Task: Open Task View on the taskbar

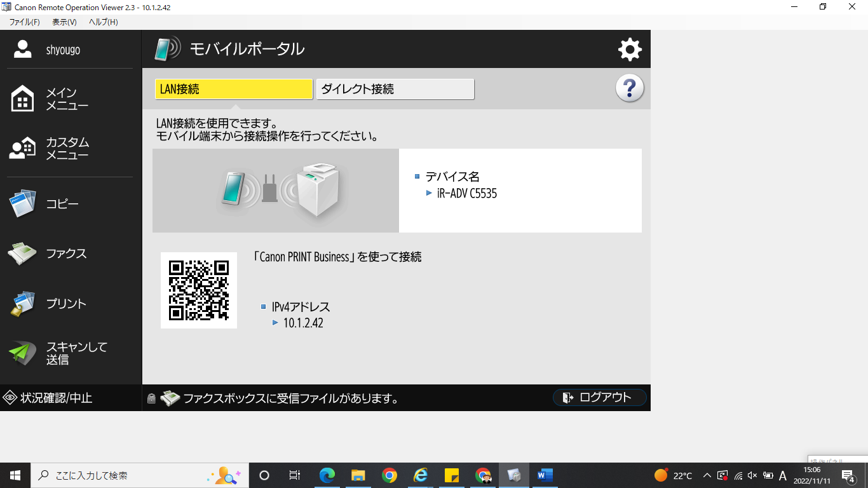Action: (x=295, y=475)
